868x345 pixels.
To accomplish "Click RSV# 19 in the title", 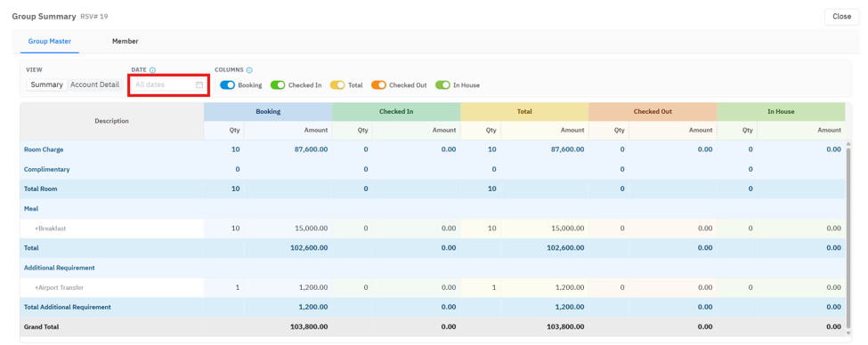I will click(x=94, y=17).
